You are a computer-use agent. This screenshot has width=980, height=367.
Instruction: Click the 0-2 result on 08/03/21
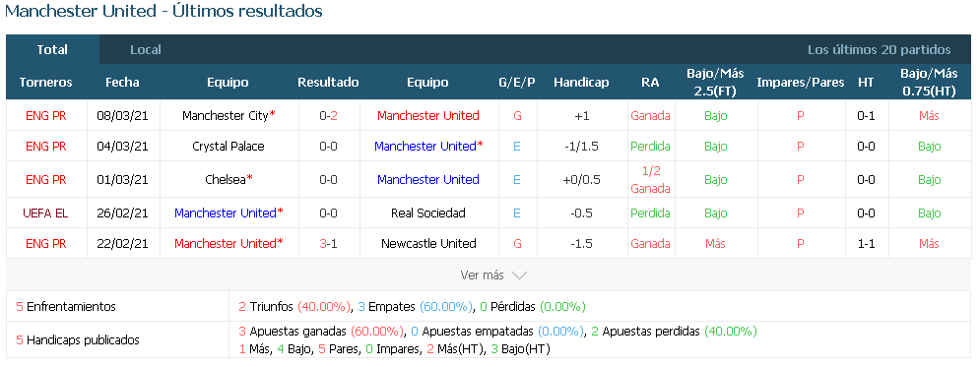click(x=329, y=115)
